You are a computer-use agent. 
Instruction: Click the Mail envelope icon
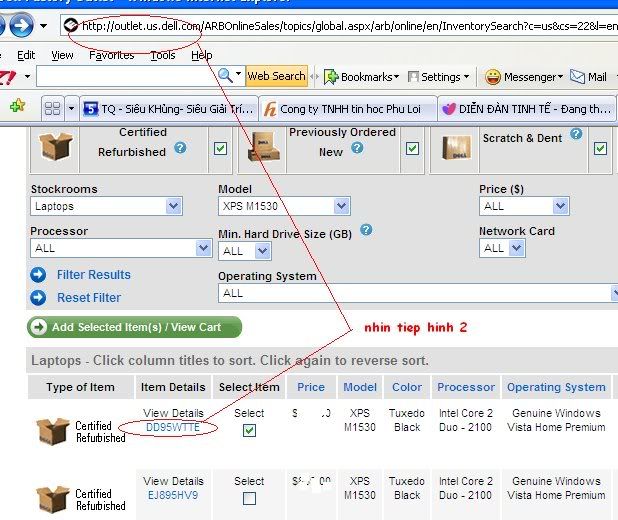pyautogui.click(x=577, y=76)
